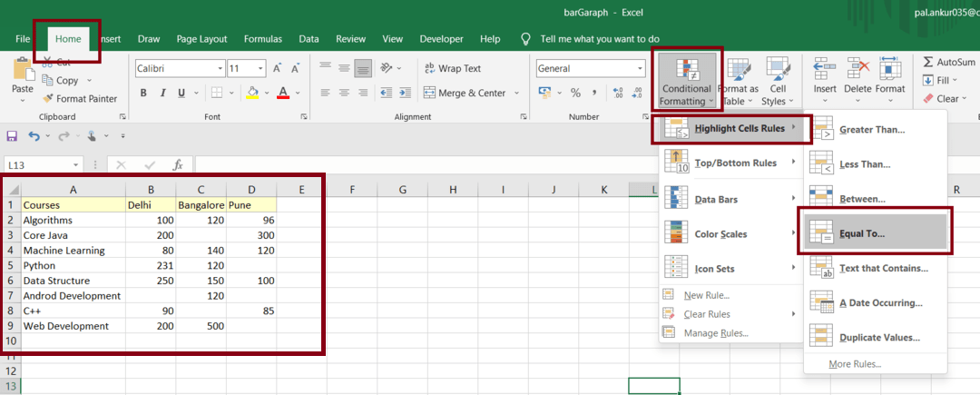
Task: Open the font size 11 dropdown
Action: pos(260,69)
